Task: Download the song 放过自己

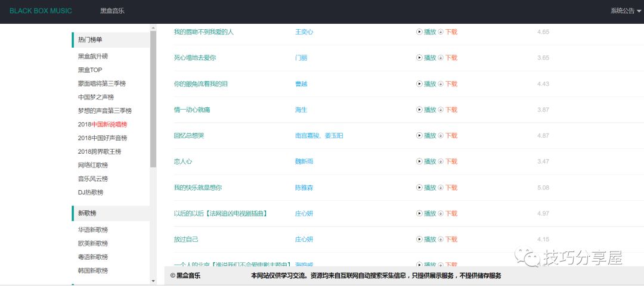Action: tap(448, 239)
